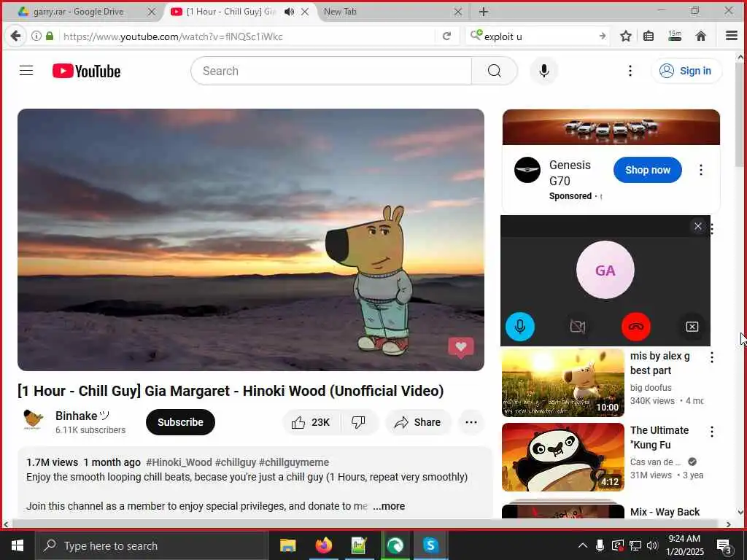Viewport: 747px width, 560px height.
Task: Mute the audio icon on YouTube tab
Action: pos(289,12)
